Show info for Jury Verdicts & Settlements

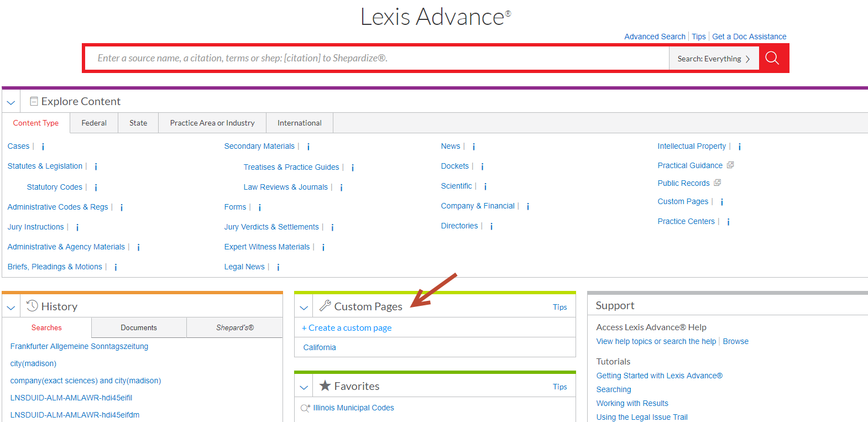coord(332,227)
